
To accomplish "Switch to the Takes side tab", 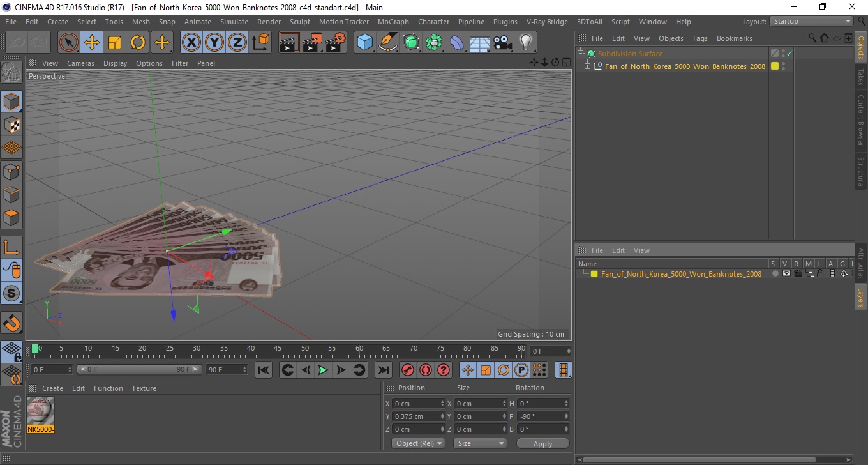I will tap(861, 77).
